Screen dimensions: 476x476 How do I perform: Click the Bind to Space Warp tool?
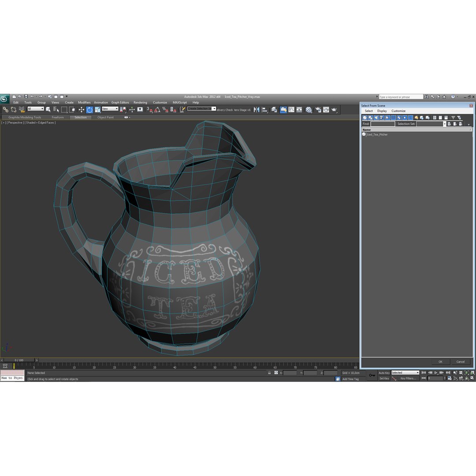click(22, 110)
